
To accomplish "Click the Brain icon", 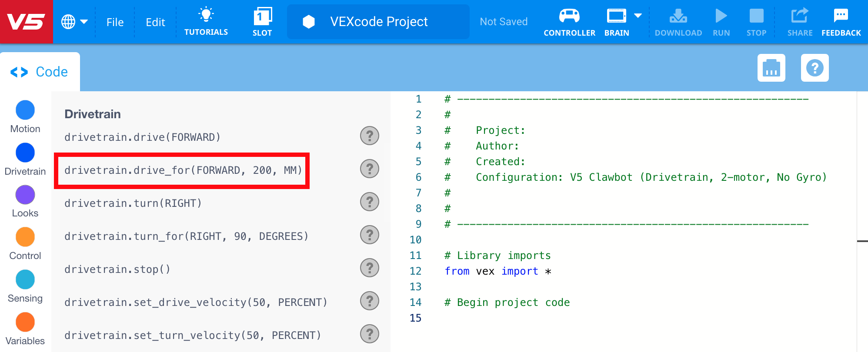I will [616, 17].
